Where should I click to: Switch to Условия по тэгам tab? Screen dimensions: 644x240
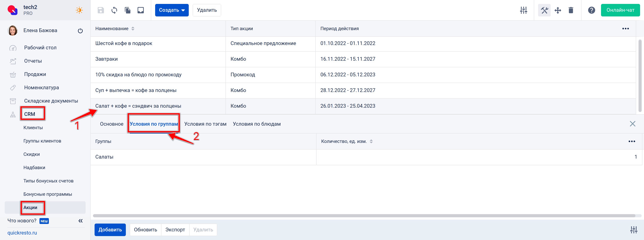point(205,124)
